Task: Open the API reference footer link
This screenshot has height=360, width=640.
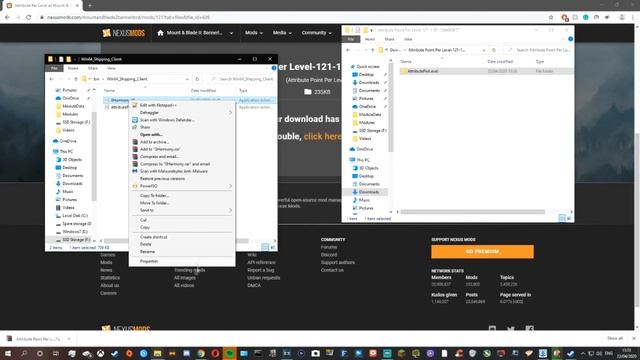Action: [x=261, y=262]
